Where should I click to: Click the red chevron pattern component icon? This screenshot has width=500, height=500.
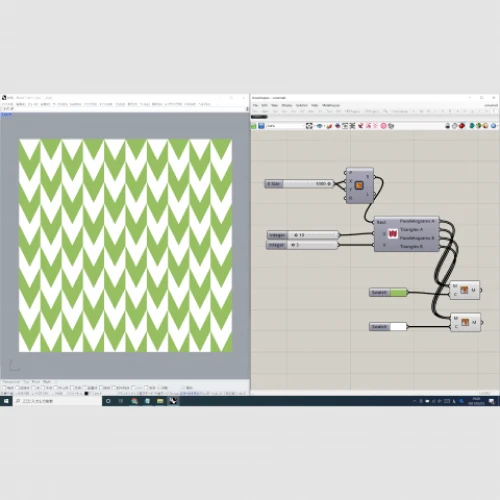(x=393, y=234)
